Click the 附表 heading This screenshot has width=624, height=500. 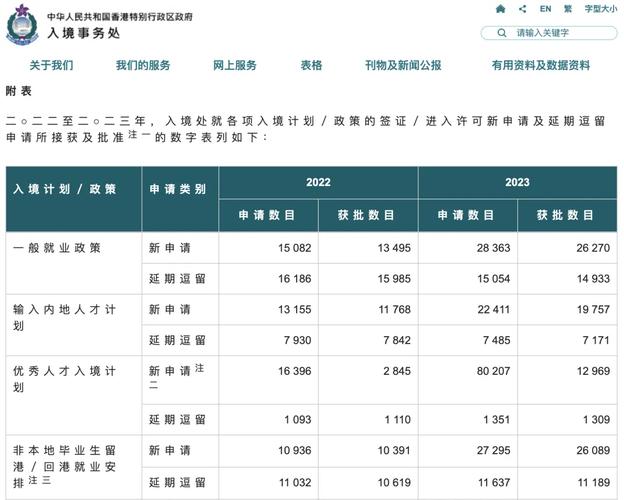pos(18,91)
